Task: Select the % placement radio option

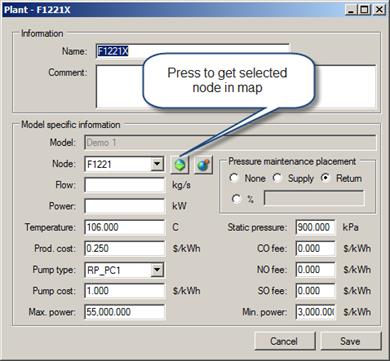Action: pyautogui.click(x=236, y=199)
